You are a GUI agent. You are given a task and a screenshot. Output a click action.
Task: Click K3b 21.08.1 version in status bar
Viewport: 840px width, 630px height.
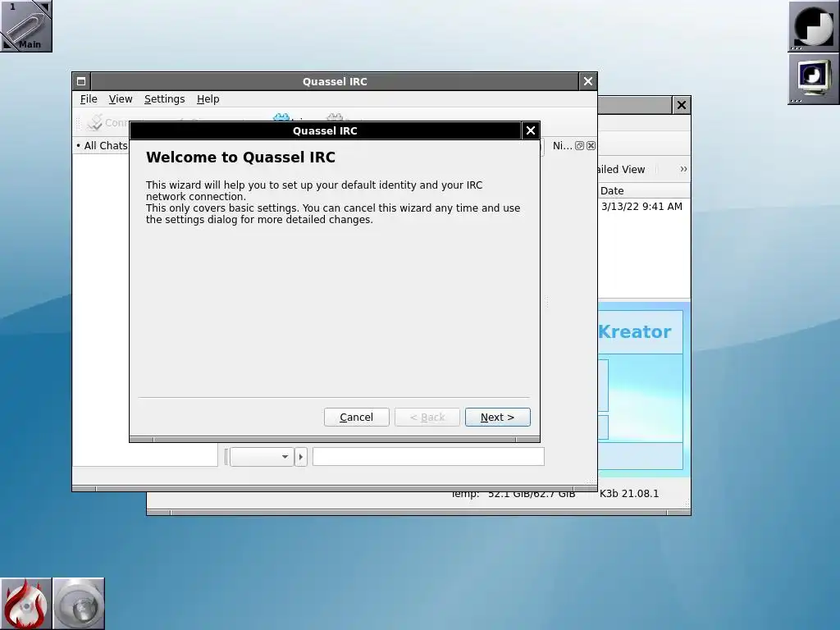point(629,493)
